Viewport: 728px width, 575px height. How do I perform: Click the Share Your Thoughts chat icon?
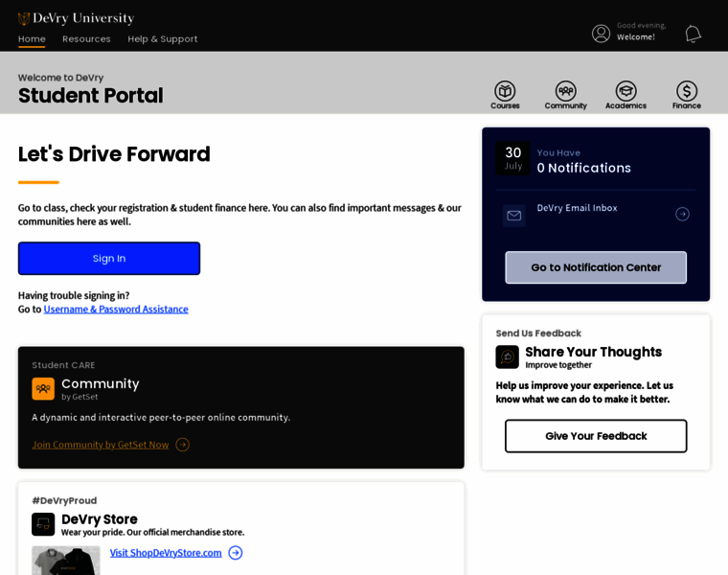pos(507,356)
